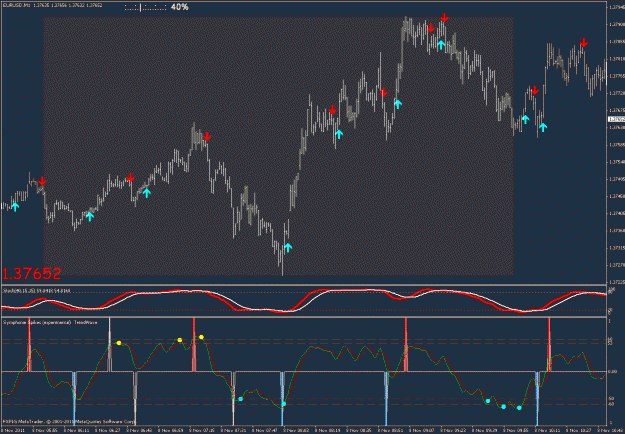Select the leftmost cyan up arrow on the price chart

15,206
